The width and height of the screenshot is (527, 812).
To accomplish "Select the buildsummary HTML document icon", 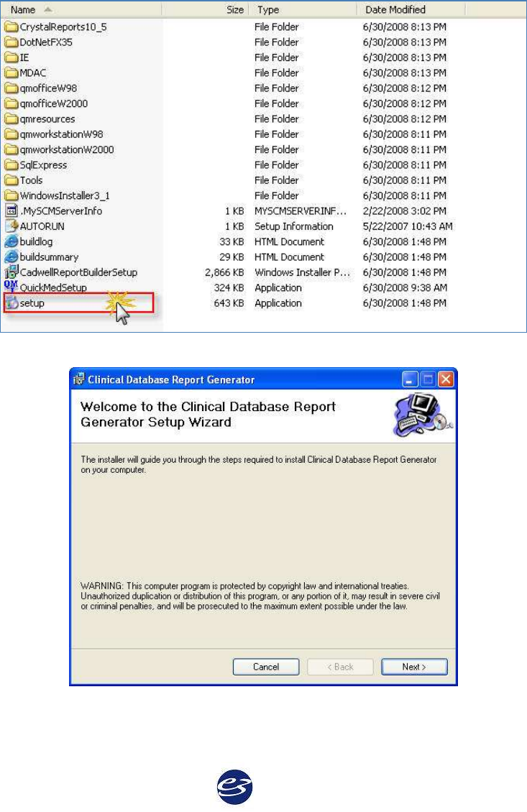I will (x=12, y=257).
